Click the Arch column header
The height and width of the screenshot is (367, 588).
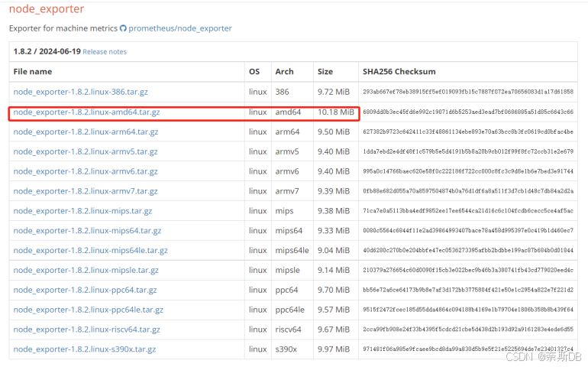[285, 72]
